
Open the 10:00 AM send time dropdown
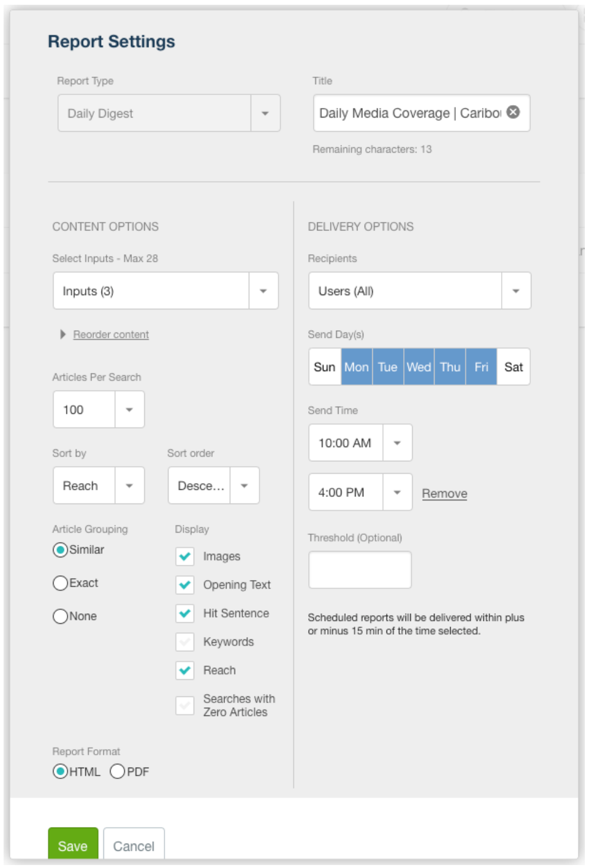coord(360,443)
